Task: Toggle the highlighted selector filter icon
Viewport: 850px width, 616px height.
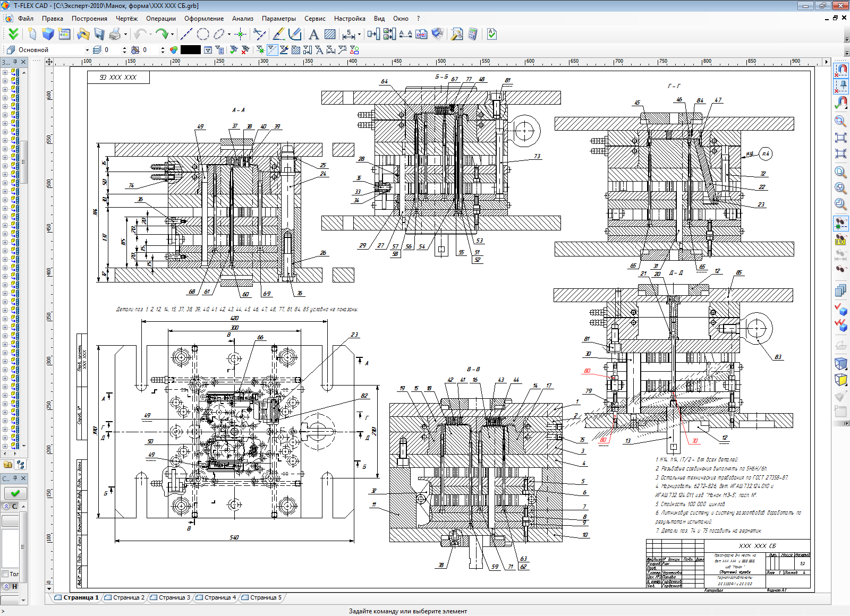Action: coord(272,49)
